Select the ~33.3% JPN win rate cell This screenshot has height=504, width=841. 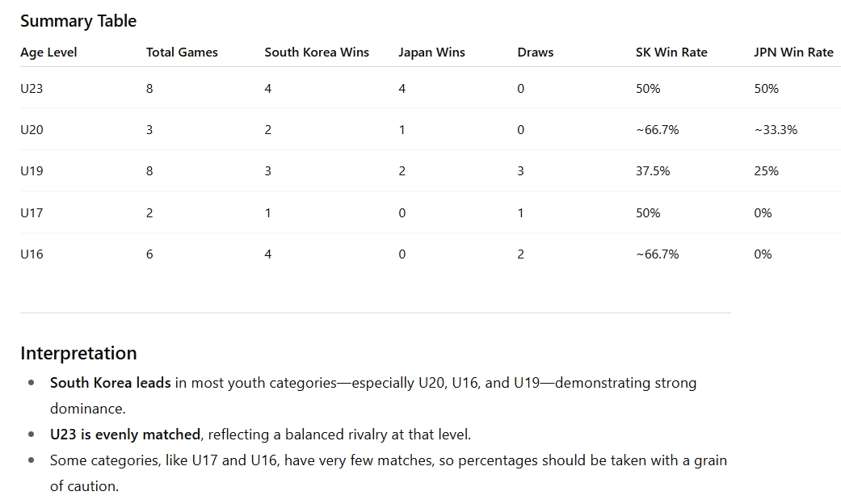776,130
